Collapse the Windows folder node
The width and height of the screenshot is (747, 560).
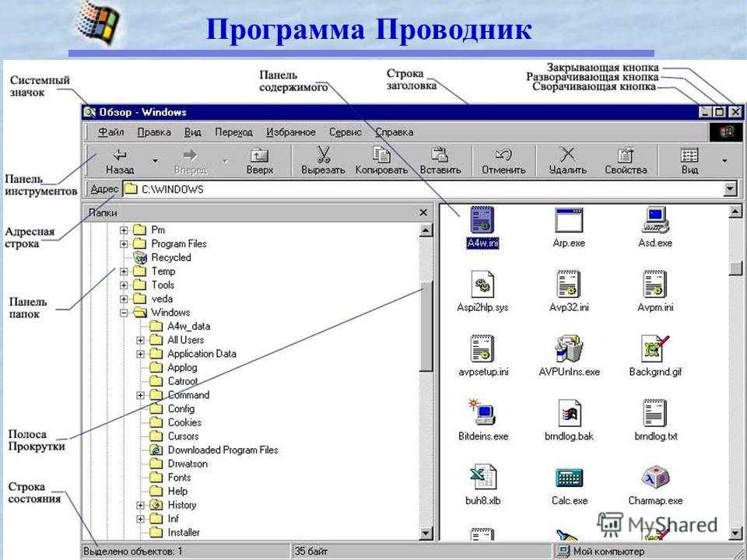pos(124,313)
